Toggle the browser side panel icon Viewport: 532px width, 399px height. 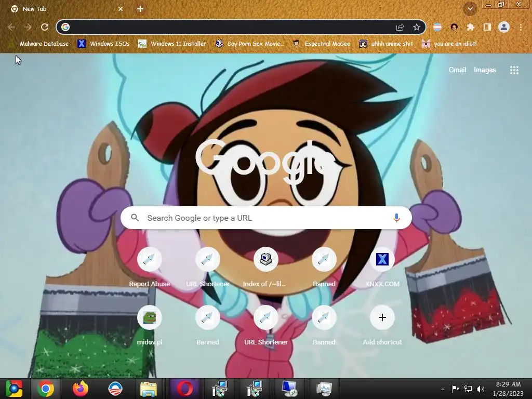point(487,27)
